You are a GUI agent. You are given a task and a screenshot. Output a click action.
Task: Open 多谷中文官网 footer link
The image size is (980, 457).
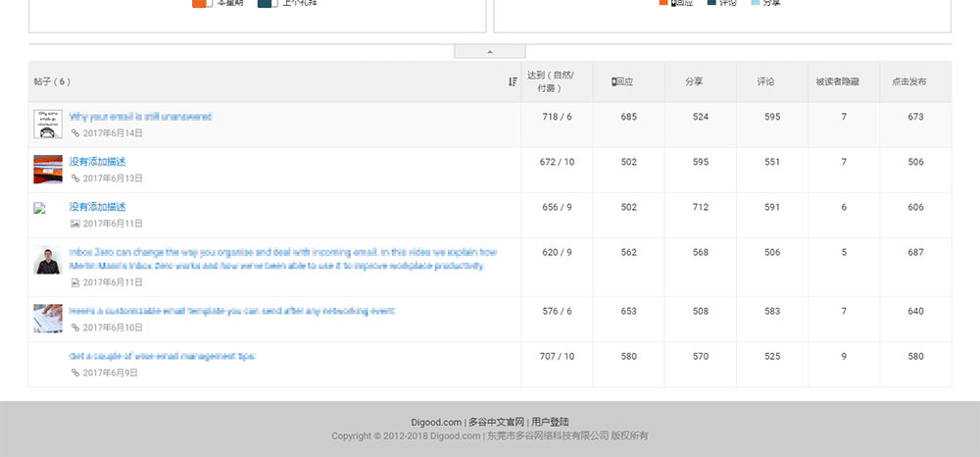(496, 422)
